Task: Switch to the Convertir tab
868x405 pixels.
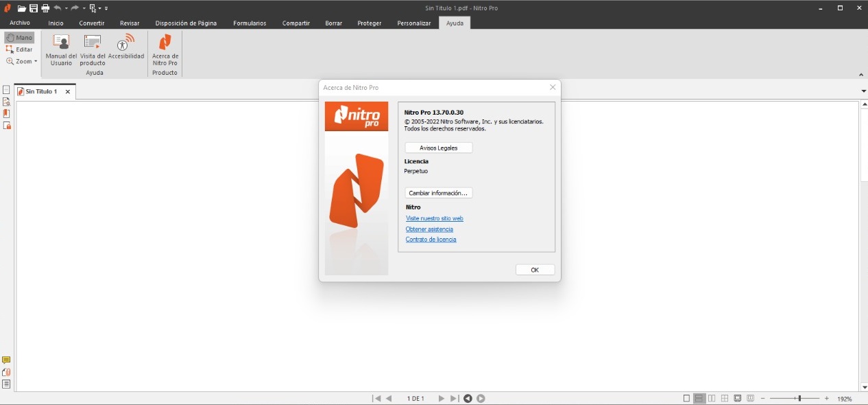Action: [92, 23]
